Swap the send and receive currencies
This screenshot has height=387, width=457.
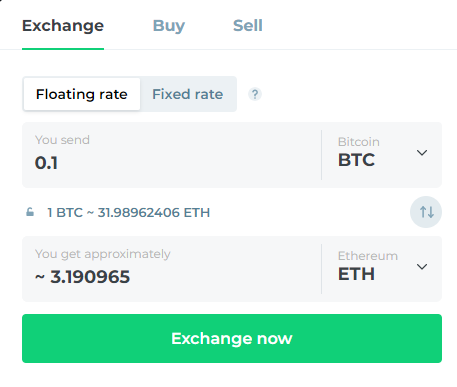coord(426,212)
